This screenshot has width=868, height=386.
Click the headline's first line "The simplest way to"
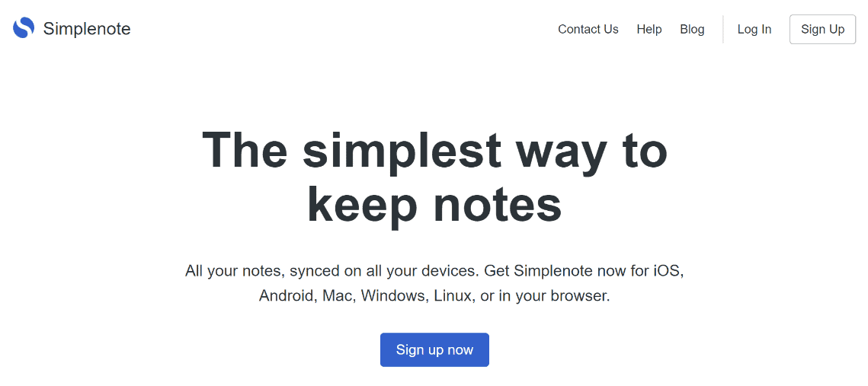tap(434, 150)
